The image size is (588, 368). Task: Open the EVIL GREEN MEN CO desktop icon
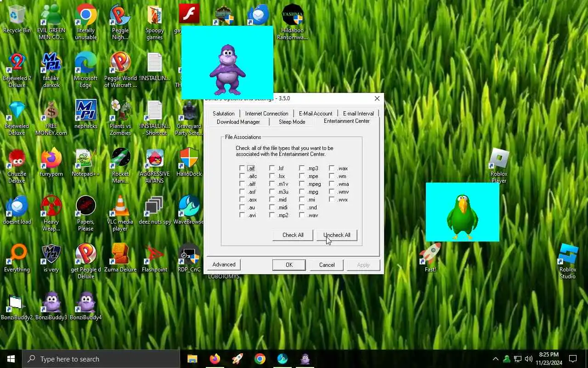coord(51,22)
